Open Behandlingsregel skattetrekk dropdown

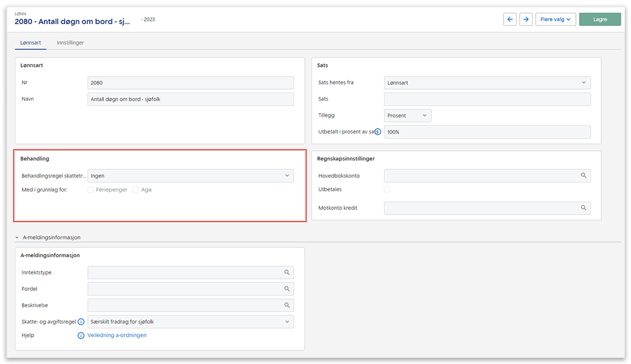pos(191,176)
